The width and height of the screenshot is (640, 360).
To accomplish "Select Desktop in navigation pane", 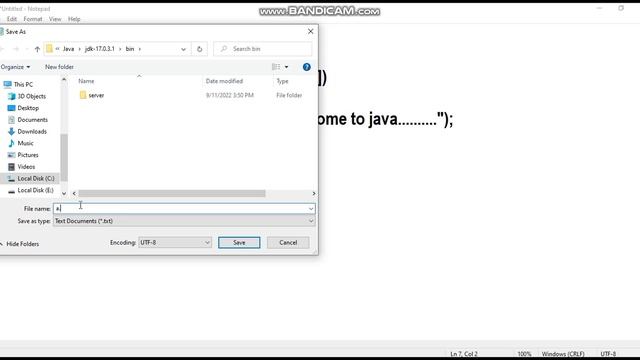I will (x=28, y=108).
